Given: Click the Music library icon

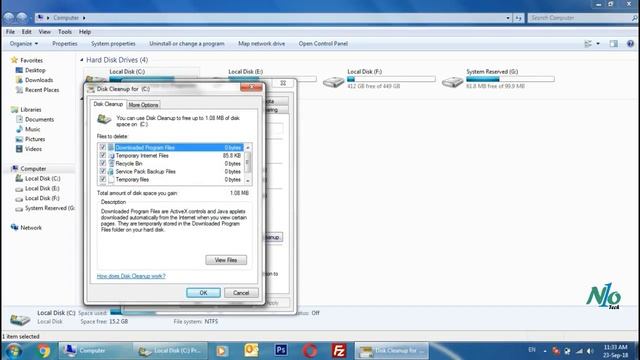Looking at the screenshot, I should [19, 129].
